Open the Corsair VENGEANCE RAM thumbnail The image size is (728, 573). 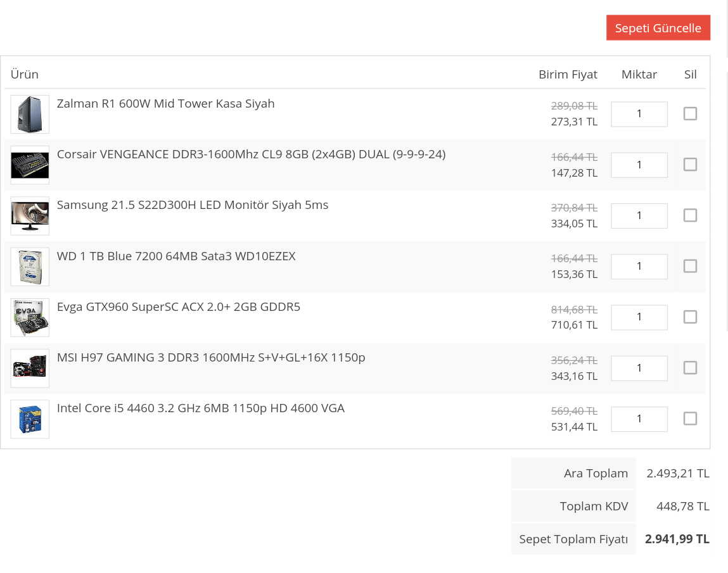click(30, 165)
